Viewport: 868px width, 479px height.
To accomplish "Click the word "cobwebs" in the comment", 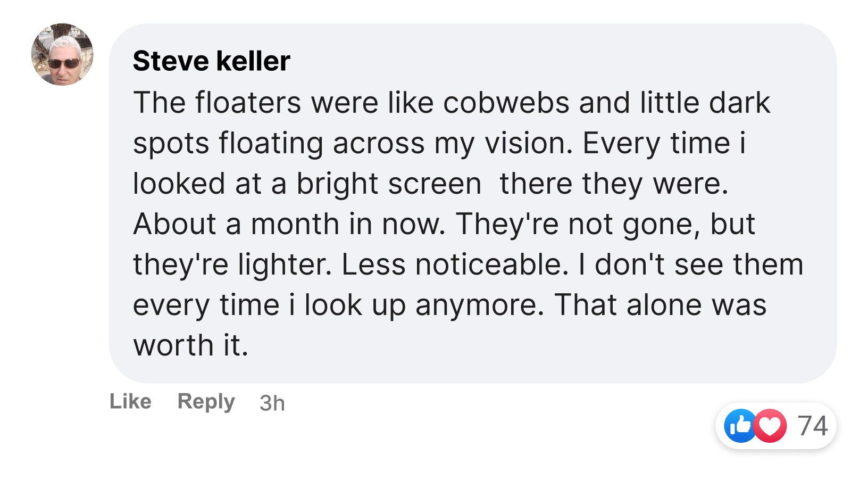I will tap(506, 102).
